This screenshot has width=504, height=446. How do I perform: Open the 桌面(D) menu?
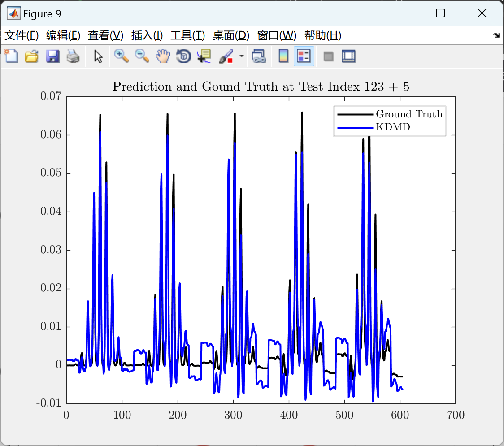coord(231,35)
